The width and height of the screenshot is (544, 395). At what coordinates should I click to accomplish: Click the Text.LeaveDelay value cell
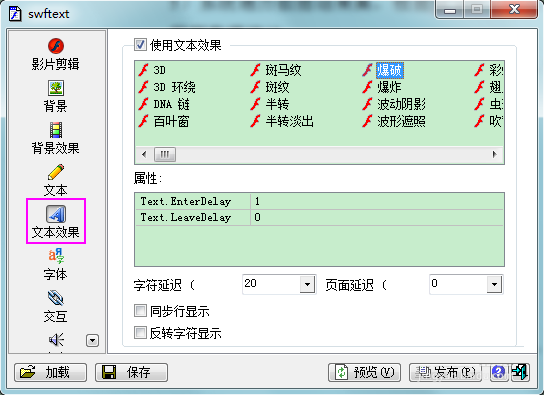[377, 217]
